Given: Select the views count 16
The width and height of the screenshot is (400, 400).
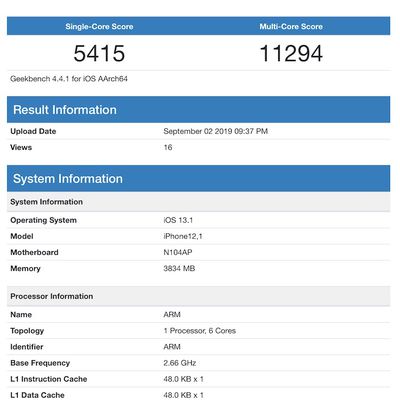Looking at the screenshot, I should click(x=168, y=147).
